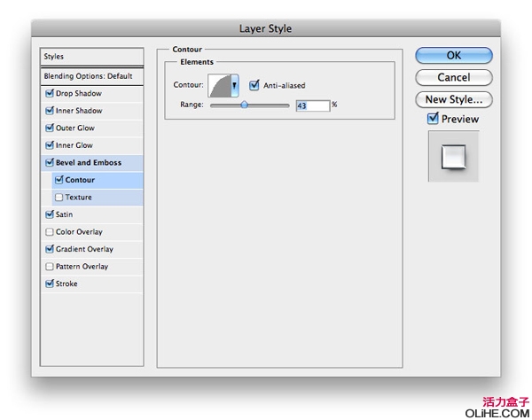Screen dimensions: 532x420
Task: Uncheck Bevel and Emboss checkbox
Action: pos(50,162)
